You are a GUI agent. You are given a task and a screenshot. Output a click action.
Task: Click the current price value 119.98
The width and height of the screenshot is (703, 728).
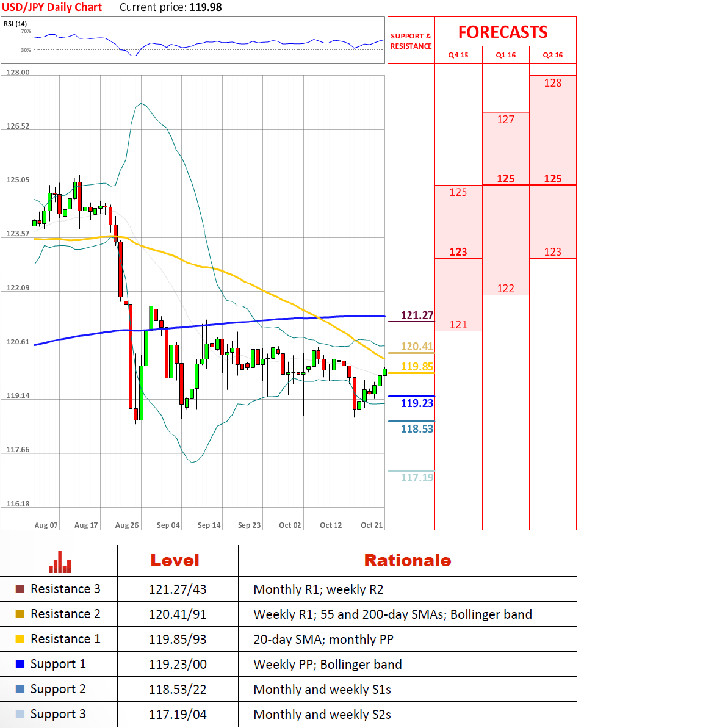[x=206, y=7]
